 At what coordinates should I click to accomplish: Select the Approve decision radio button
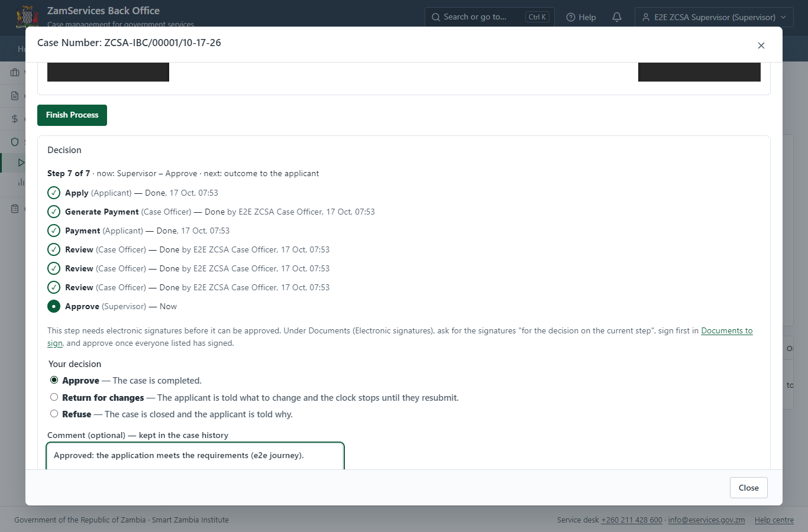coord(54,380)
